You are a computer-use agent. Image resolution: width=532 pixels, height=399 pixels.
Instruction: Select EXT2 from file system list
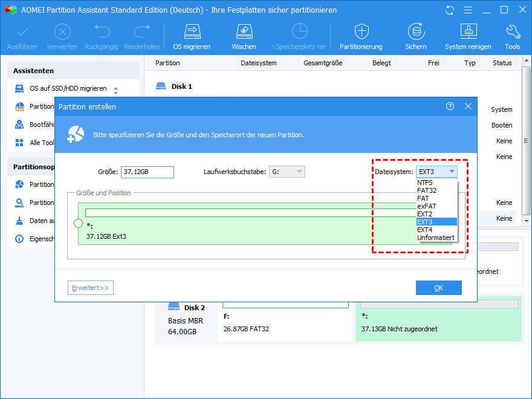[x=436, y=214]
